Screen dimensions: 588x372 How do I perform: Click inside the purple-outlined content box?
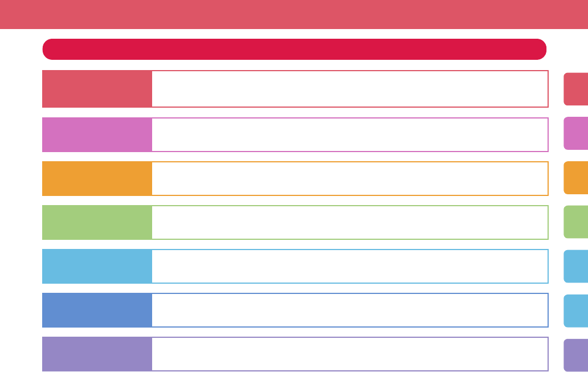pos(350,354)
